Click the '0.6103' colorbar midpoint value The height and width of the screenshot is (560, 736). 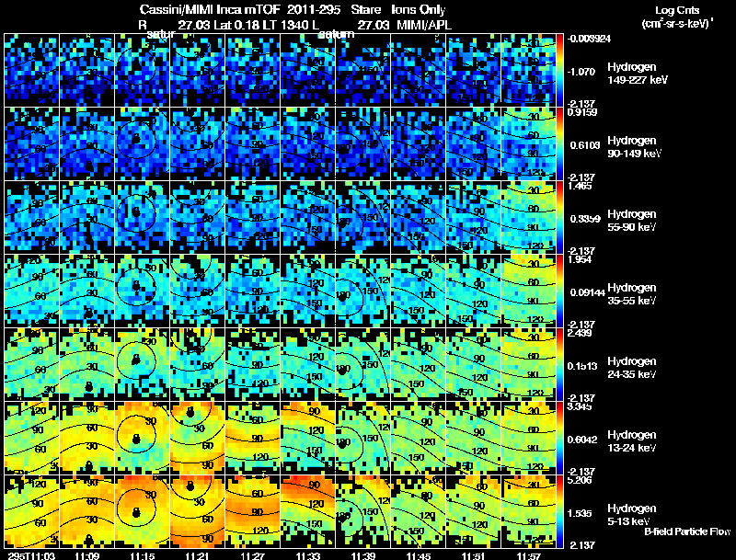584,145
